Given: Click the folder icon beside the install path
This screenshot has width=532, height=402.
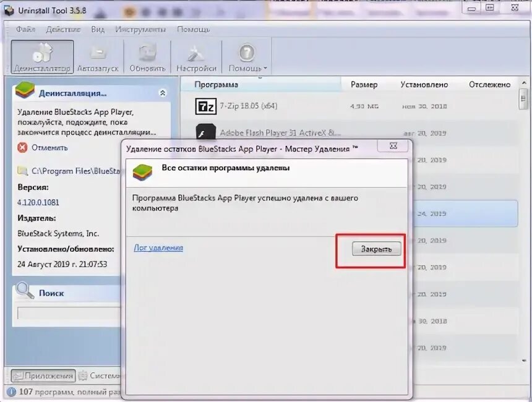Looking at the screenshot, I should tap(22, 171).
